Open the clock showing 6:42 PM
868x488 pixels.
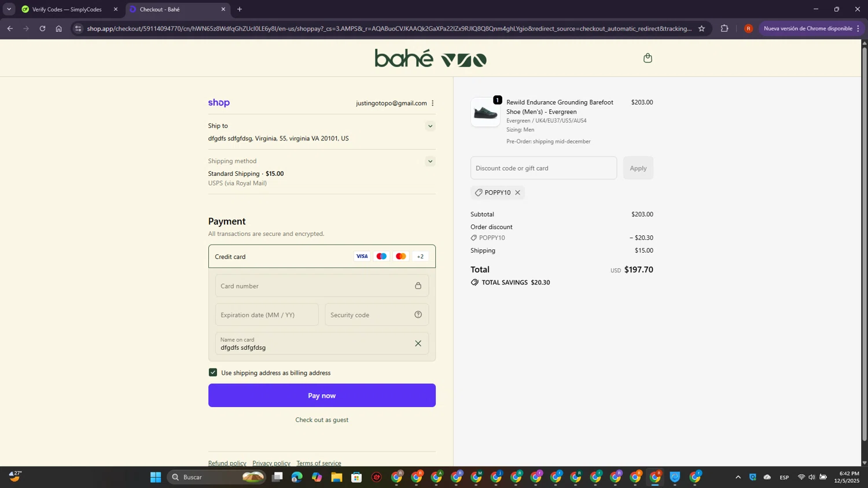pos(847,477)
